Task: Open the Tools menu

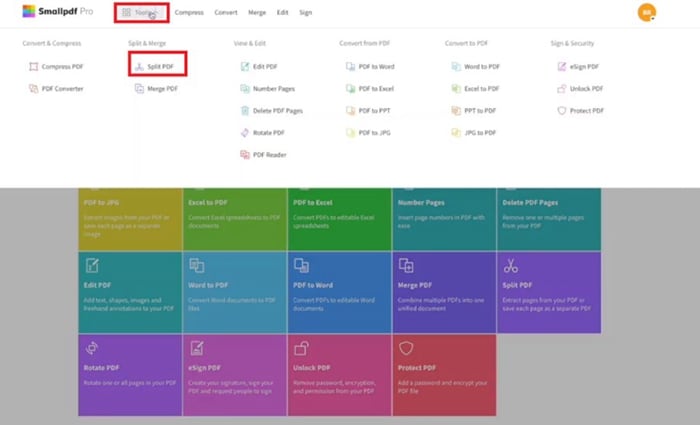Action: point(140,13)
